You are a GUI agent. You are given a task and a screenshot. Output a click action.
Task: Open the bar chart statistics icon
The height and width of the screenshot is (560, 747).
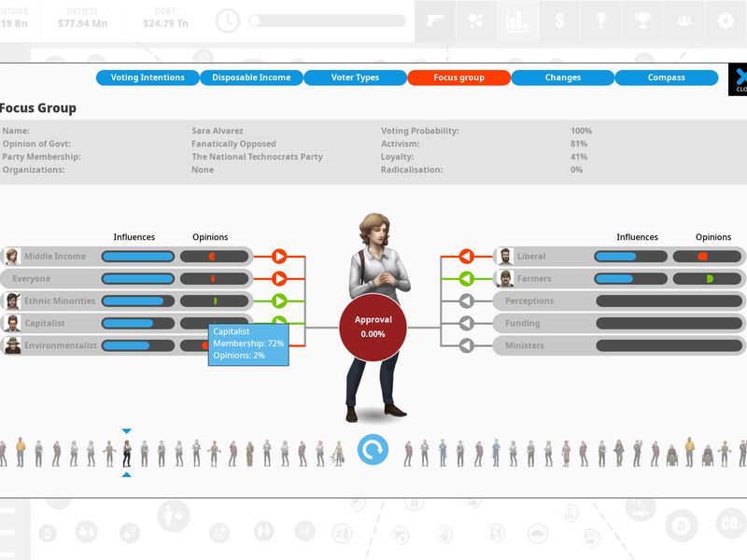pyautogui.click(x=518, y=21)
